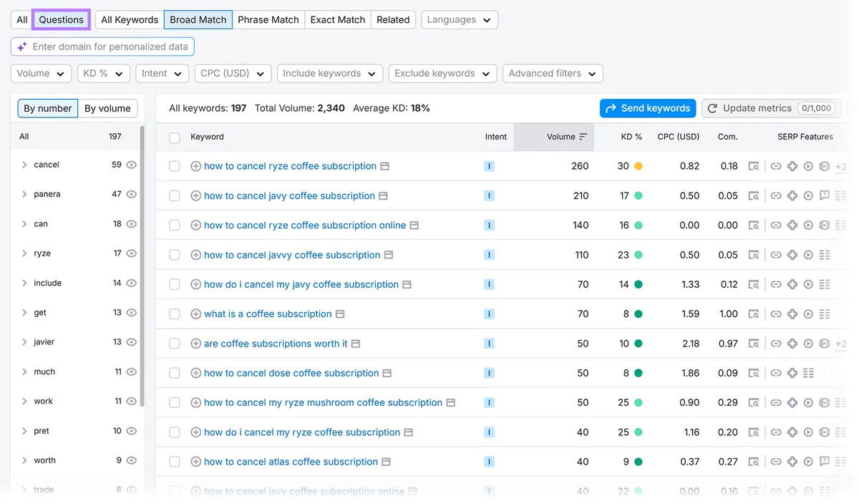
Task: Switch to the Questions tab
Action: [x=62, y=20]
